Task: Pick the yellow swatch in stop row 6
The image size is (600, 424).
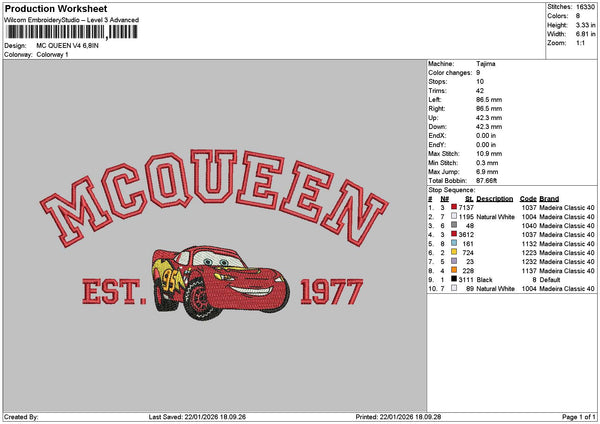Action: (454, 252)
